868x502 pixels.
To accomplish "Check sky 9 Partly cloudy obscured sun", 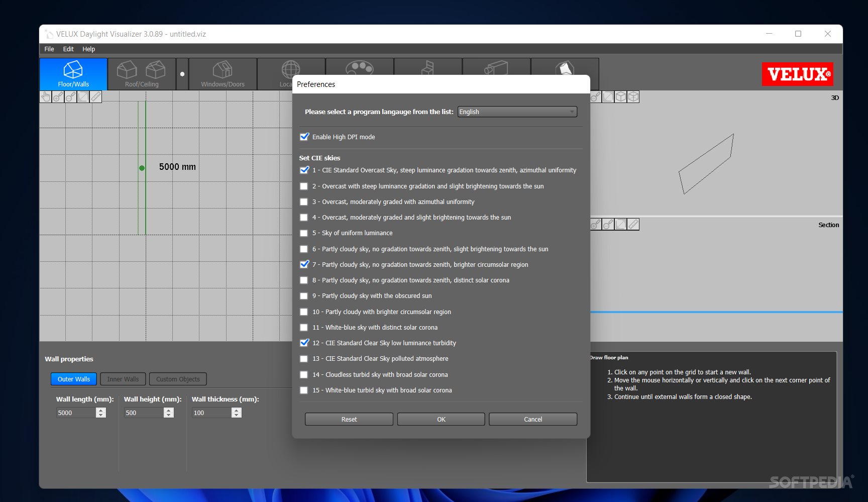I will [x=304, y=296].
